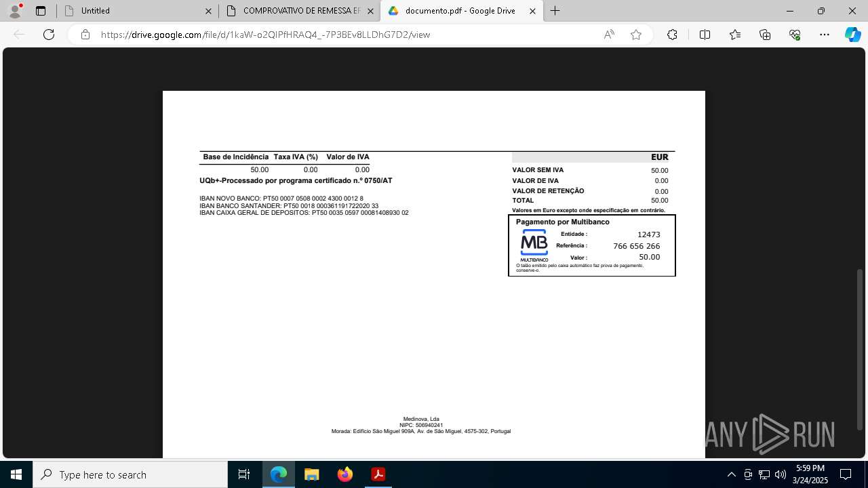Open Browser essentials
This screenshot has height=488, width=868.
point(795,35)
